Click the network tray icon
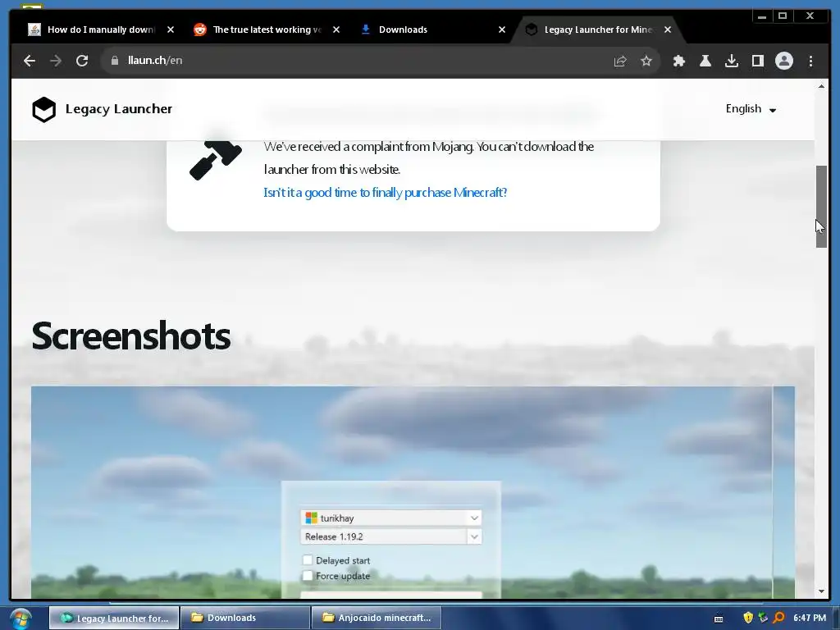The image size is (840, 630). (763, 618)
